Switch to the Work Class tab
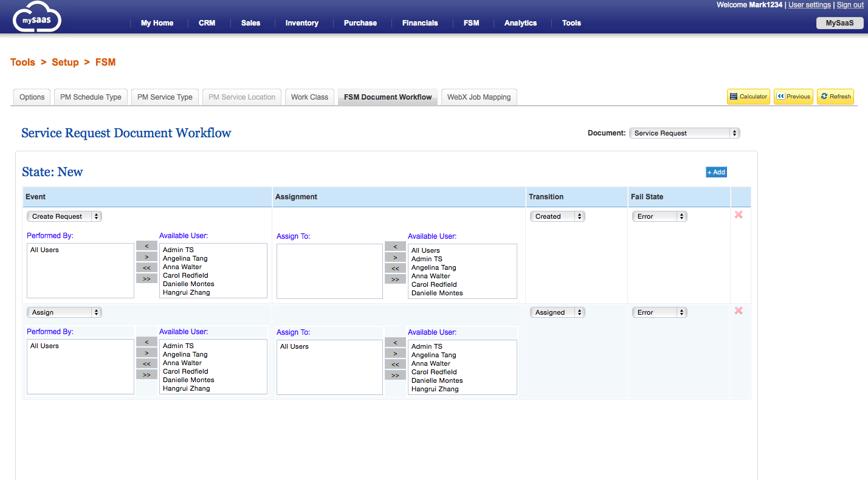The image size is (868, 480). (x=309, y=97)
